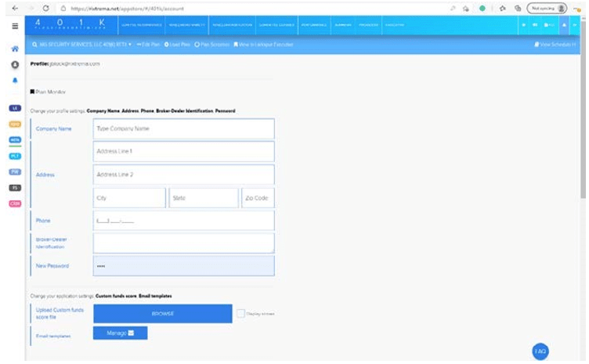Open the user account sidebar icon

click(x=15, y=63)
